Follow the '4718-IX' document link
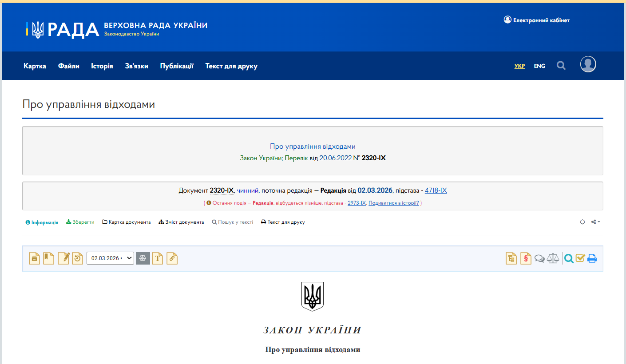The image size is (626, 364). [436, 190]
